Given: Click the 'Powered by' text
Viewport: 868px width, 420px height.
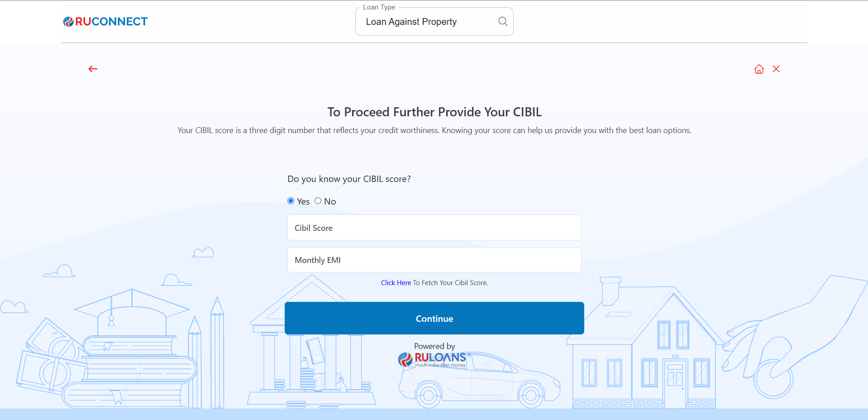Looking at the screenshot, I should point(434,346).
